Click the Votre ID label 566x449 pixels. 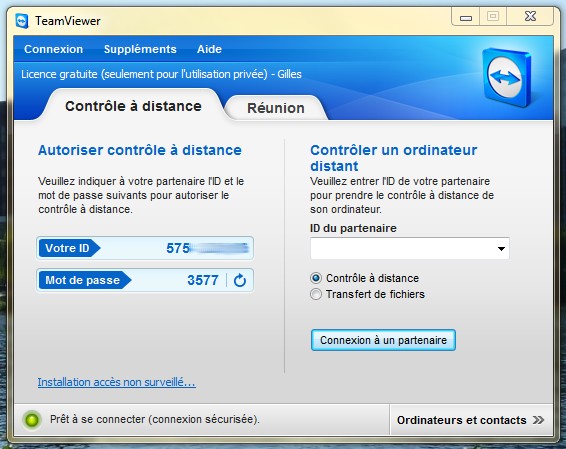[68, 248]
